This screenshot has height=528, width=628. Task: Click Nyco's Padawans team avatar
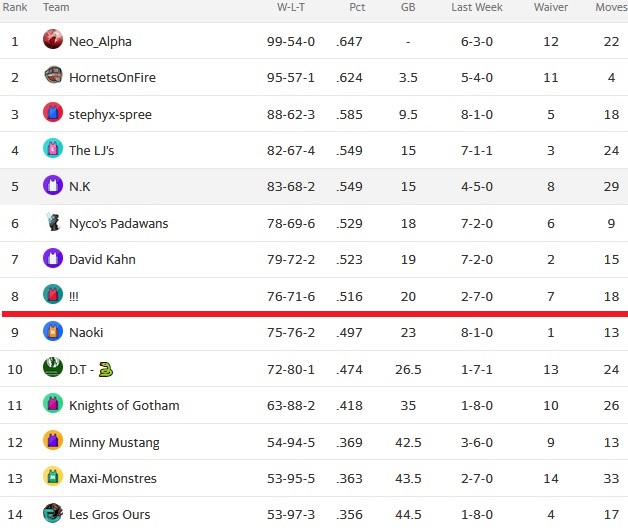(x=53, y=222)
